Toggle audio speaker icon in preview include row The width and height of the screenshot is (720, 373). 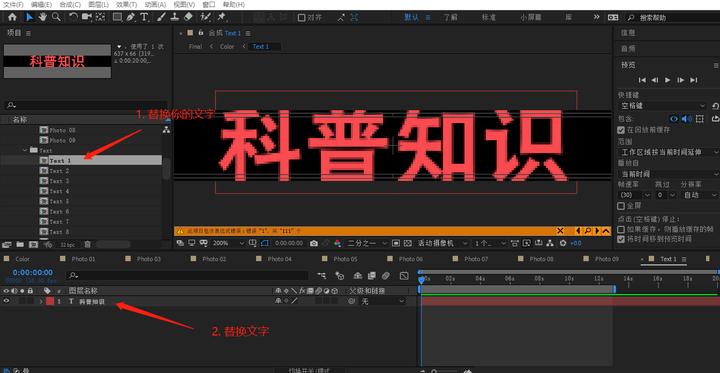pos(686,119)
